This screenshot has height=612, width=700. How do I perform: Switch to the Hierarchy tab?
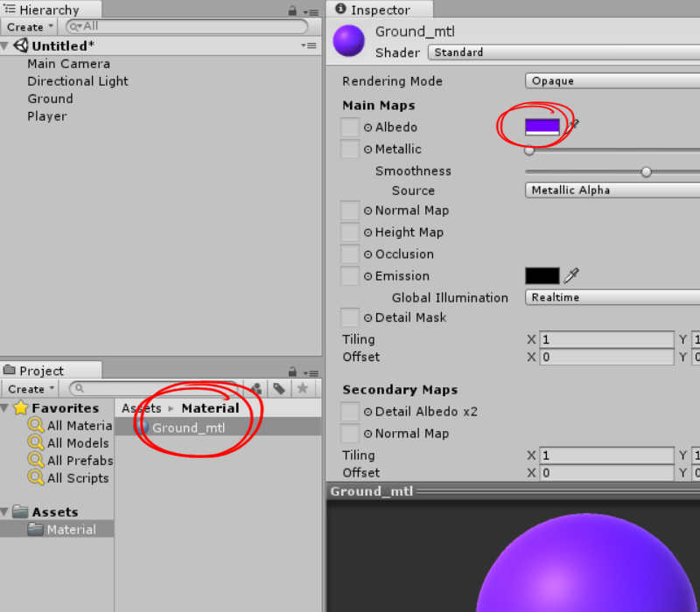pyautogui.click(x=50, y=10)
